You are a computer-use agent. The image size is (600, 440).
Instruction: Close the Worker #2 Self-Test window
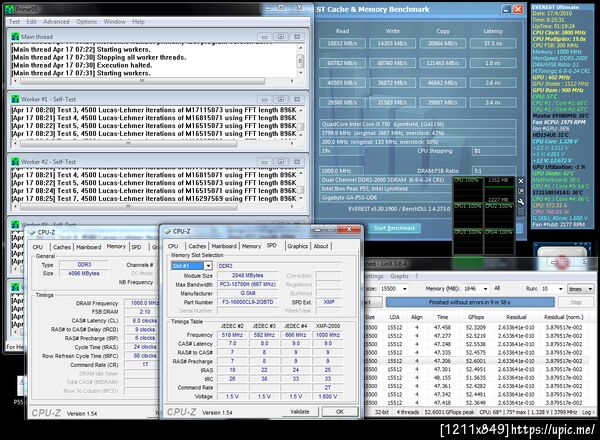coord(297,161)
